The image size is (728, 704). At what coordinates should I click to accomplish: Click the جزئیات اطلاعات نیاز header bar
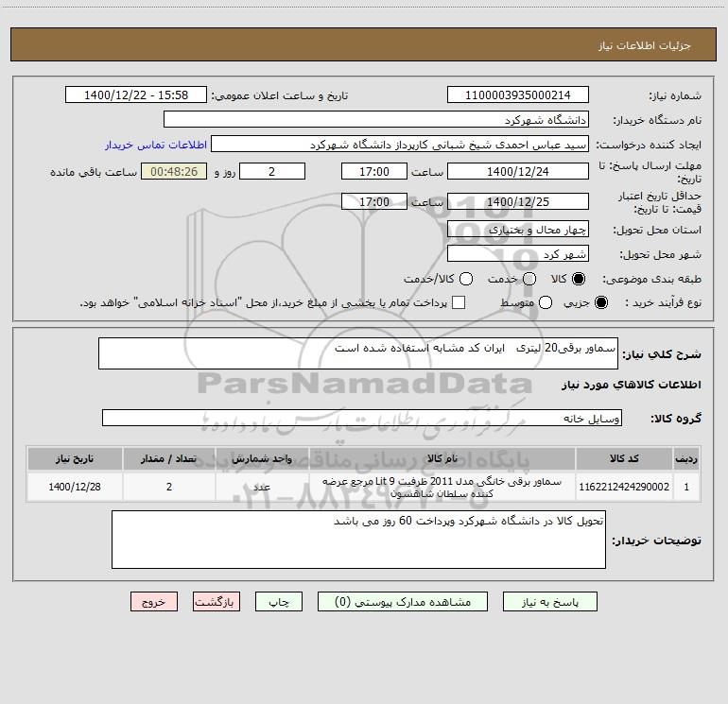(x=364, y=44)
